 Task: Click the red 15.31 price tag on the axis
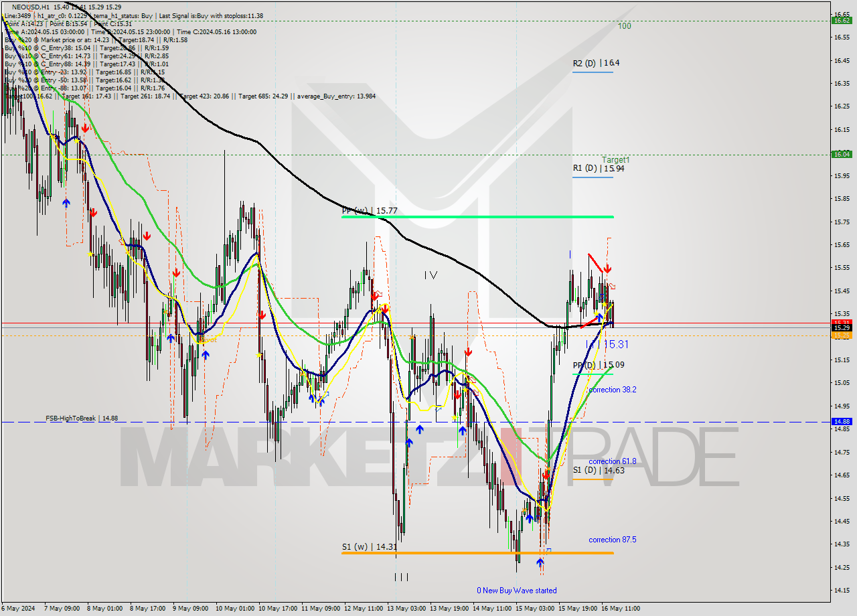tap(841, 322)
